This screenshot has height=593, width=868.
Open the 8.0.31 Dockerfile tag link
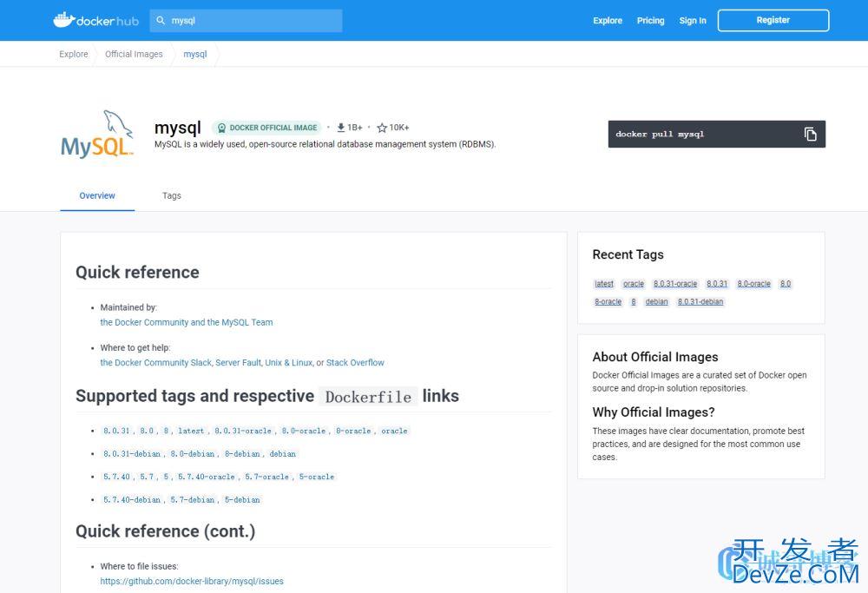pos(116,431)
